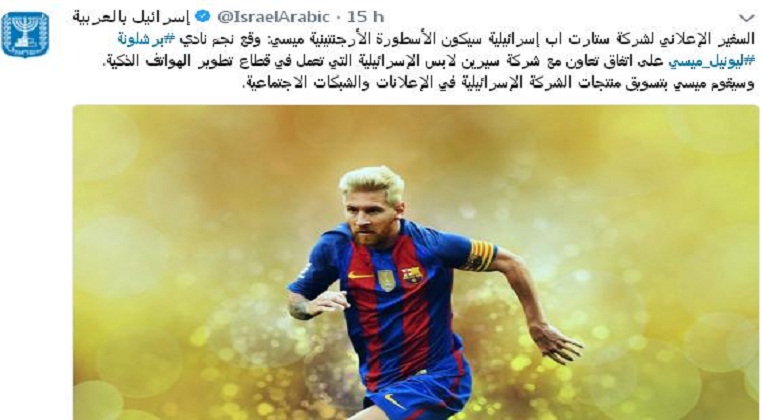The image size is (763, 420).
Task: Click the FC Barcelona crest on the jersey
Action: [412, 274]
